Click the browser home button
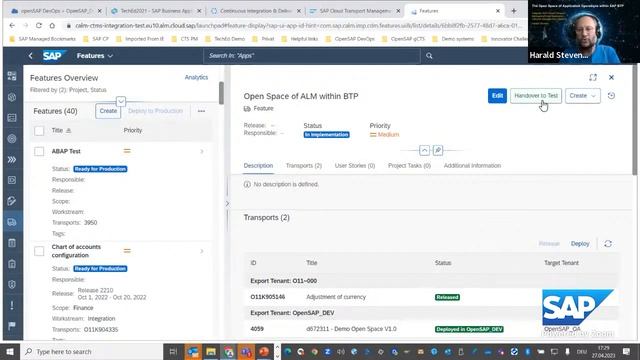 point(52,25)
